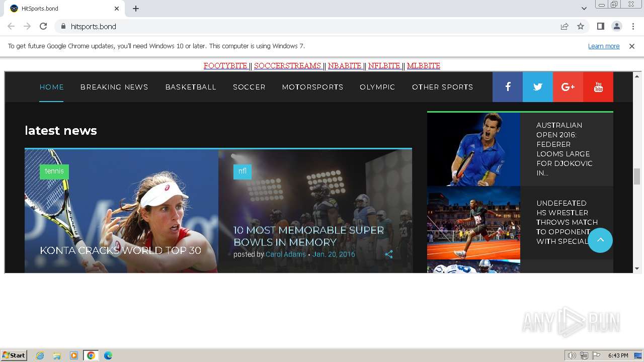Open the OTHER SPORTS menu
The width and height of the screenshot is (644, 362).
click(443, 87)
